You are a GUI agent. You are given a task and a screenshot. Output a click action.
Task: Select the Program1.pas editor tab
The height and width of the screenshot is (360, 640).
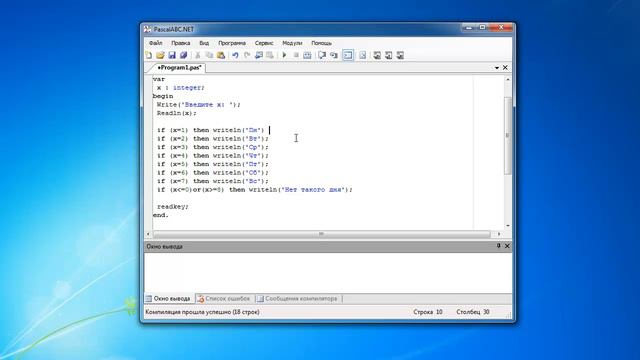tap(179, 68)
